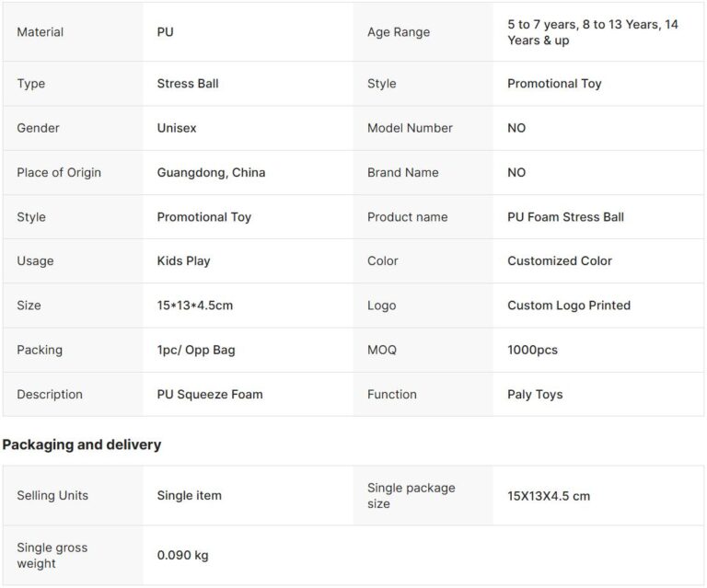Click the 'Age Range' label cell
Viewport: 707px width, 588px height.
click(x=398, y=32)
